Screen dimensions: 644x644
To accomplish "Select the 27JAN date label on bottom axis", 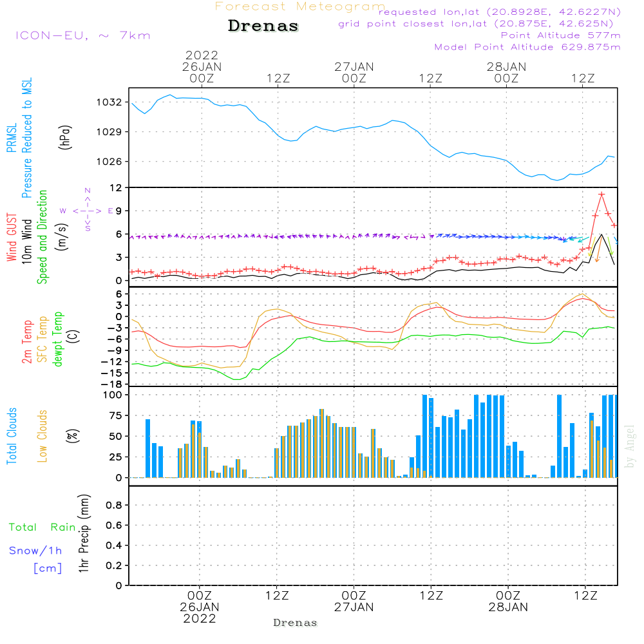I will click(354, 607).
